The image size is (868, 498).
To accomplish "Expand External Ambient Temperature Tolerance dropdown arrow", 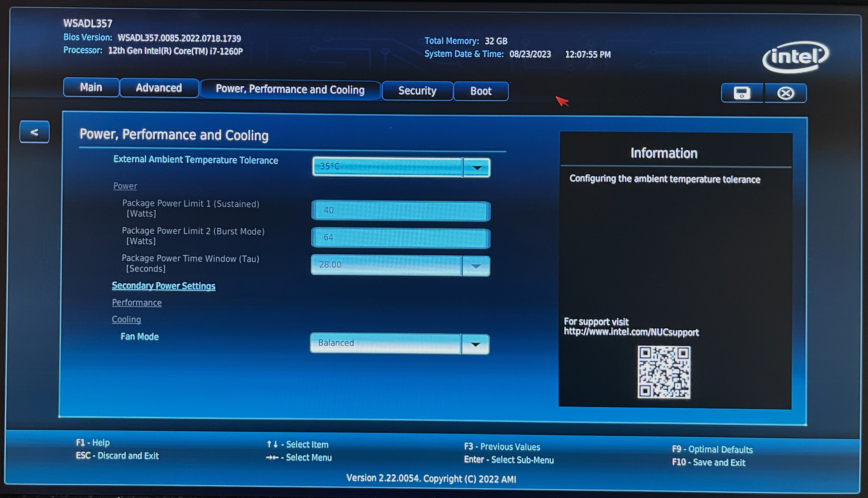I will coord(477,168).
